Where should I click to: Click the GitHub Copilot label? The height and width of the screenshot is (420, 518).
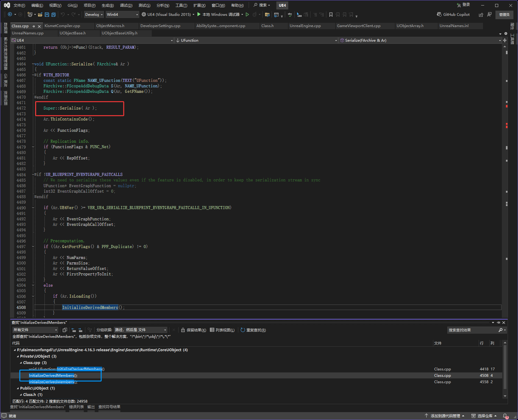pyautogui.click(x=456, y=14)
